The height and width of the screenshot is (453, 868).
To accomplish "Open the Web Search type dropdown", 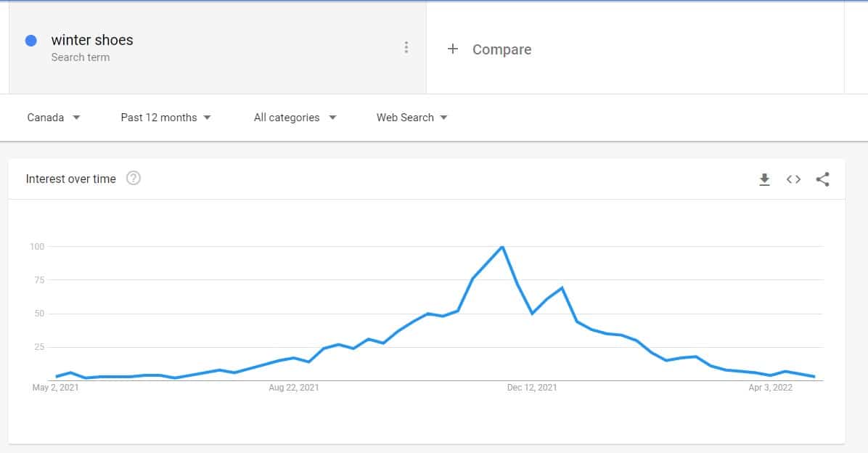I will 412,118.
